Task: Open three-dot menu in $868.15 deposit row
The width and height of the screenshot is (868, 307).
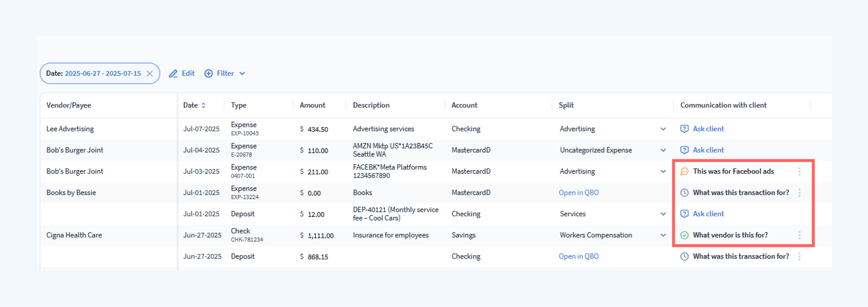Action: (x=799, y=257)
